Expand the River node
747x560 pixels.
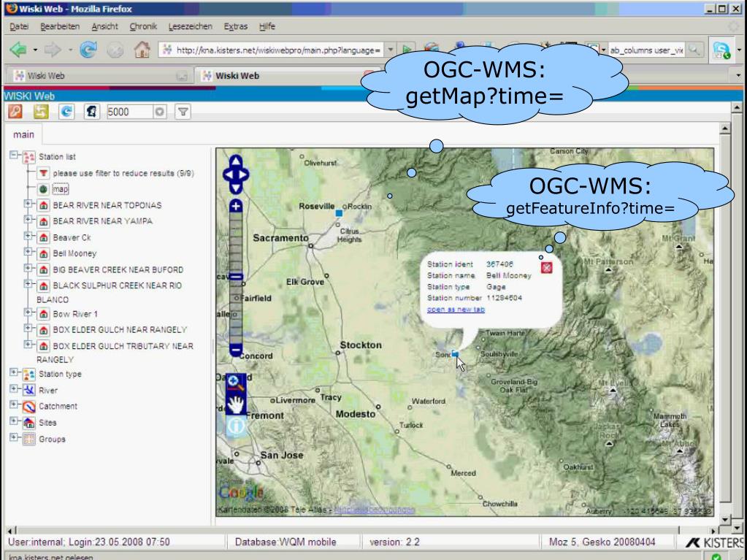[x=14, y=388]
